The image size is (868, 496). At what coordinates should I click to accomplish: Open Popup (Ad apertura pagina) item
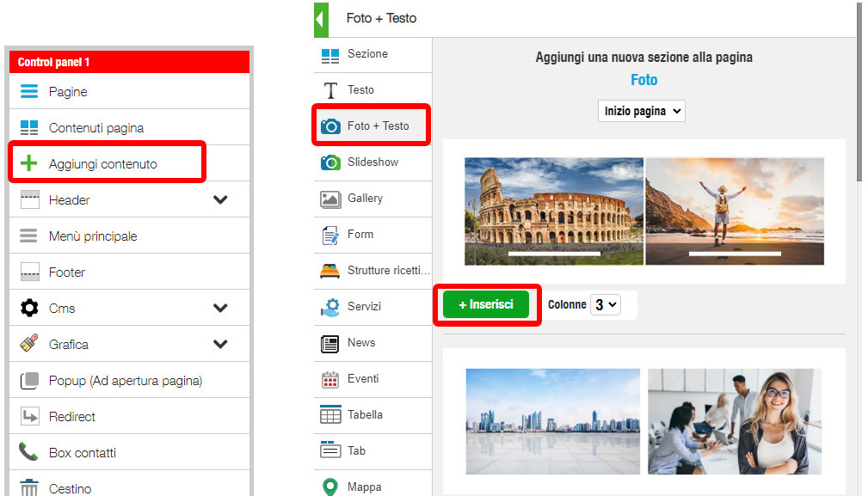click(x=130, y=381)
